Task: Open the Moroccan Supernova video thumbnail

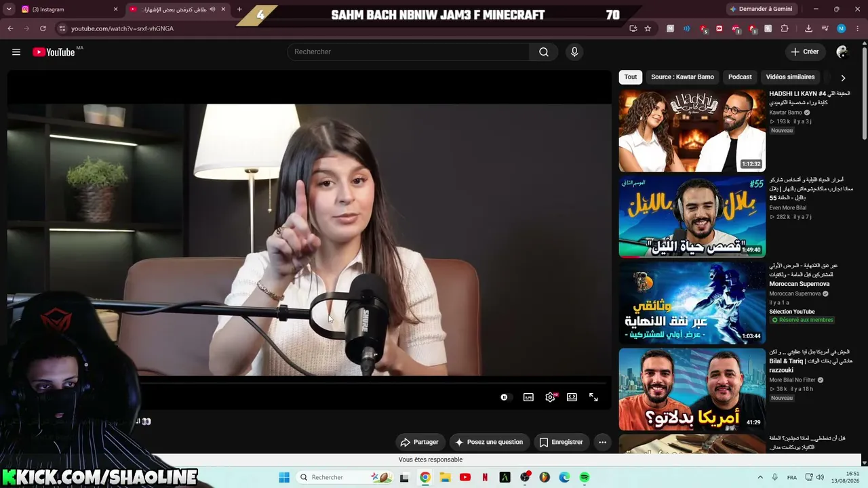Action: point(692,303)
